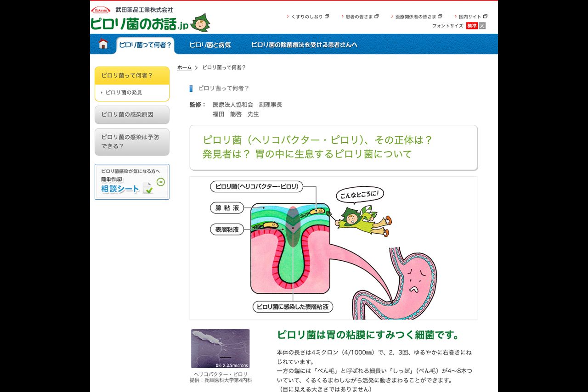Click the フォントサイズ label

point(447,26)
